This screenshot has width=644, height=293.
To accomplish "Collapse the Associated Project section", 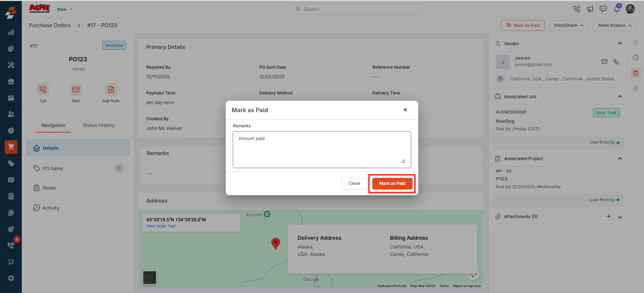I will [x=620, y=158].
